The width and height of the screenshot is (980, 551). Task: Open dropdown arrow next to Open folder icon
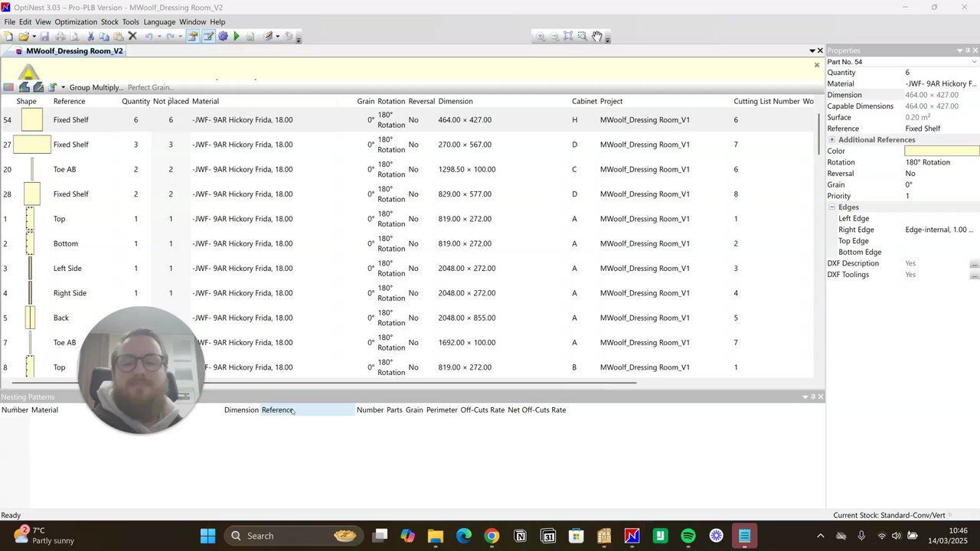pos(34,37)
